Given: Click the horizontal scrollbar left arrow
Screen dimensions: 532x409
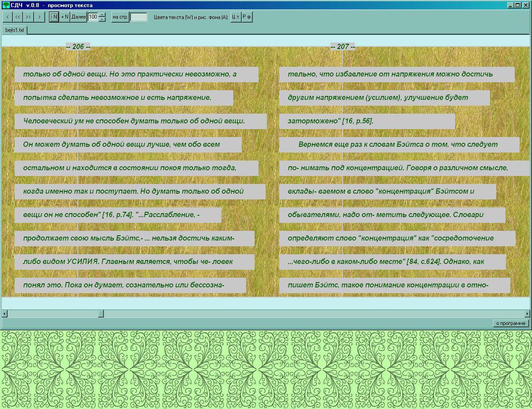Looking at the screenshot, I should coord(4,313).
